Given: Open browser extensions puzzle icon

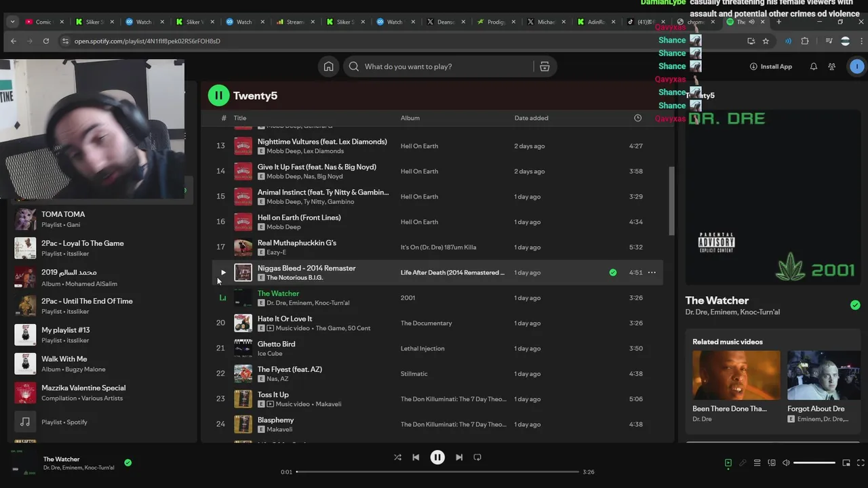Looking at the screenshot, I should tap(805, 41).
